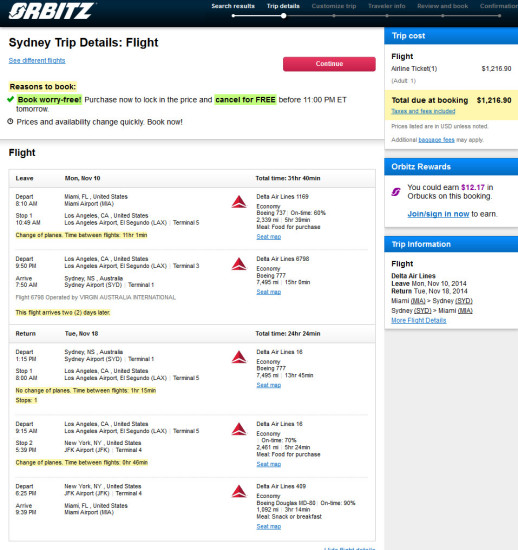Open the Taxes and fees included link

[423, 111]
